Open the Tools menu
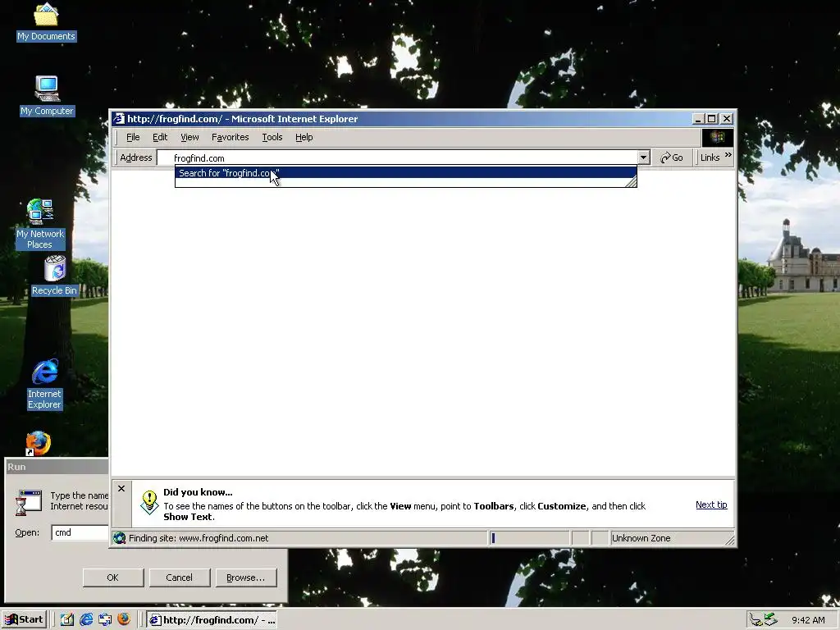 [x=272, y=137]
